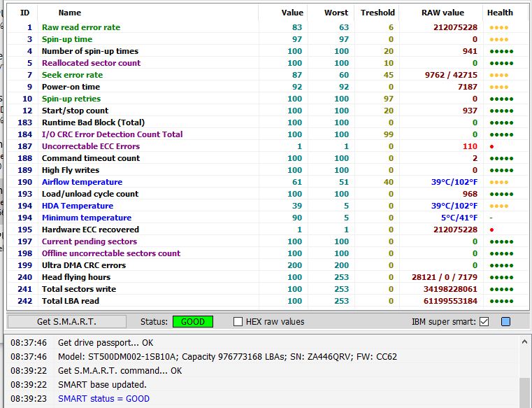Select the Start/stop count row
This screenshot has height=408, width=532.
click(268, 111)
